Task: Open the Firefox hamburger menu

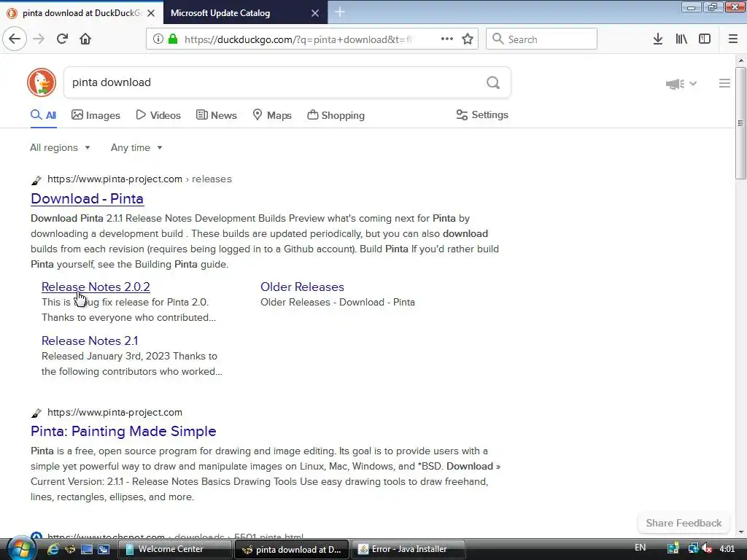Action: coord(732,39)
